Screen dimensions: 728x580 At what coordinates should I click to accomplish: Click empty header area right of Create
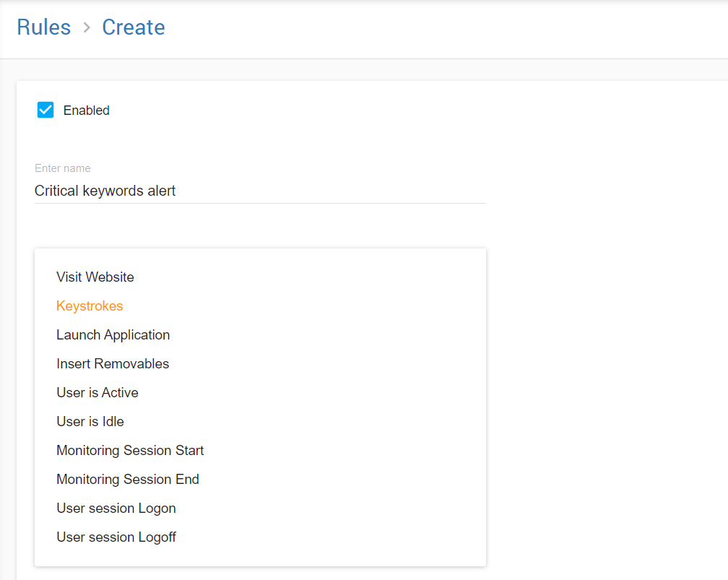[x=433, y=29]
